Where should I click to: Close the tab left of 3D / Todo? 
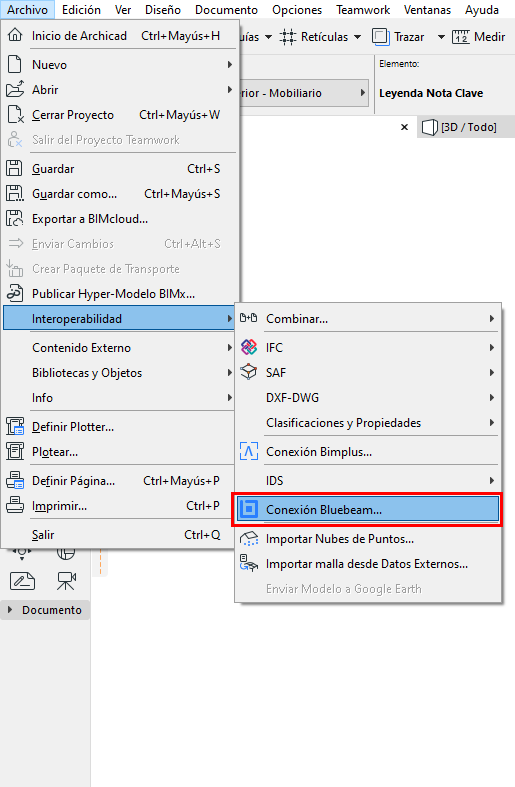click(404, 127)
